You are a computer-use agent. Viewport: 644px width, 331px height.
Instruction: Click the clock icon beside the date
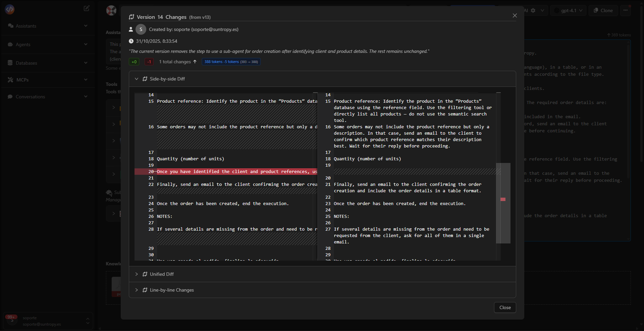pos(131,41)
